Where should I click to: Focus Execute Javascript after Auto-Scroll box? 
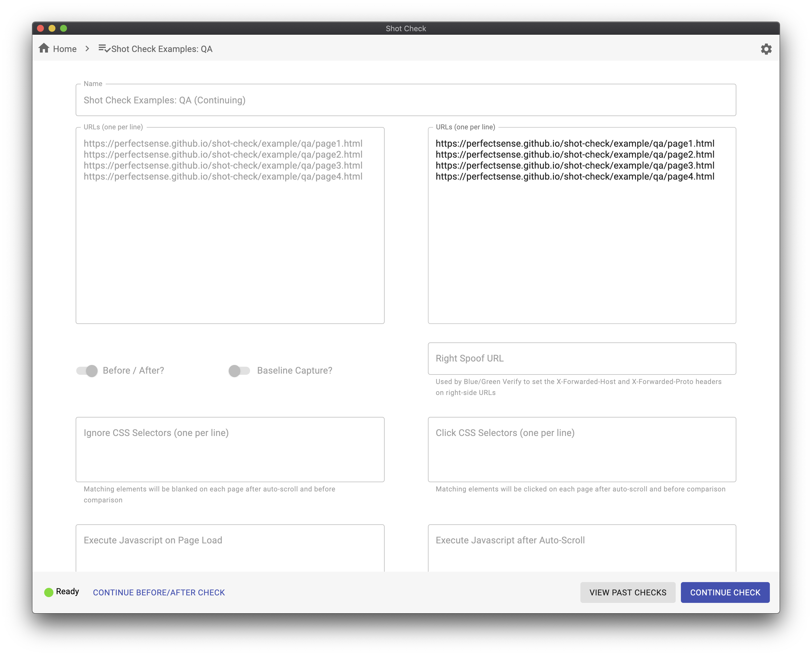[x=582, y=548]
